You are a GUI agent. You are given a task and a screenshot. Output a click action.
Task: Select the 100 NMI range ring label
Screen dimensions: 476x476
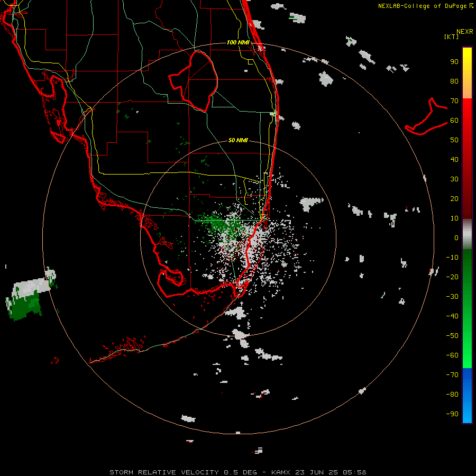tap(238, 42)
